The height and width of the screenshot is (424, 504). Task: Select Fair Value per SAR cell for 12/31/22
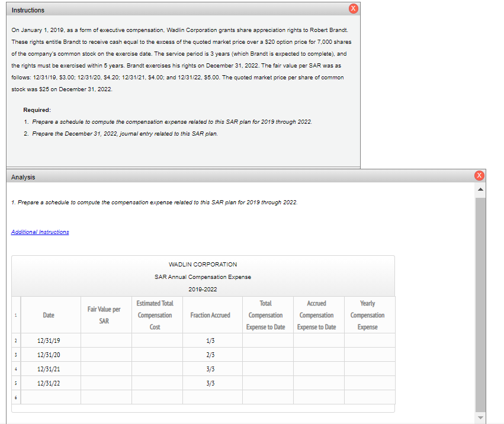coord(106,383)
